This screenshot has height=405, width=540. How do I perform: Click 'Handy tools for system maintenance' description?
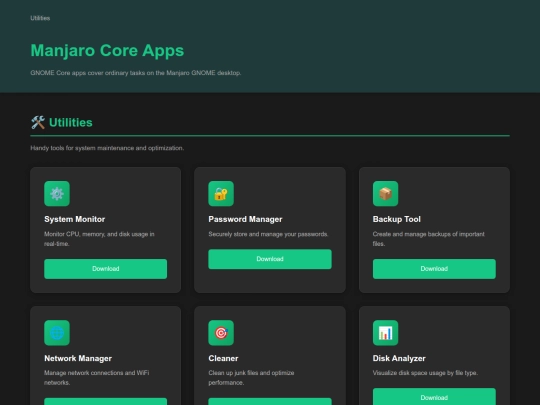point(107,148)
